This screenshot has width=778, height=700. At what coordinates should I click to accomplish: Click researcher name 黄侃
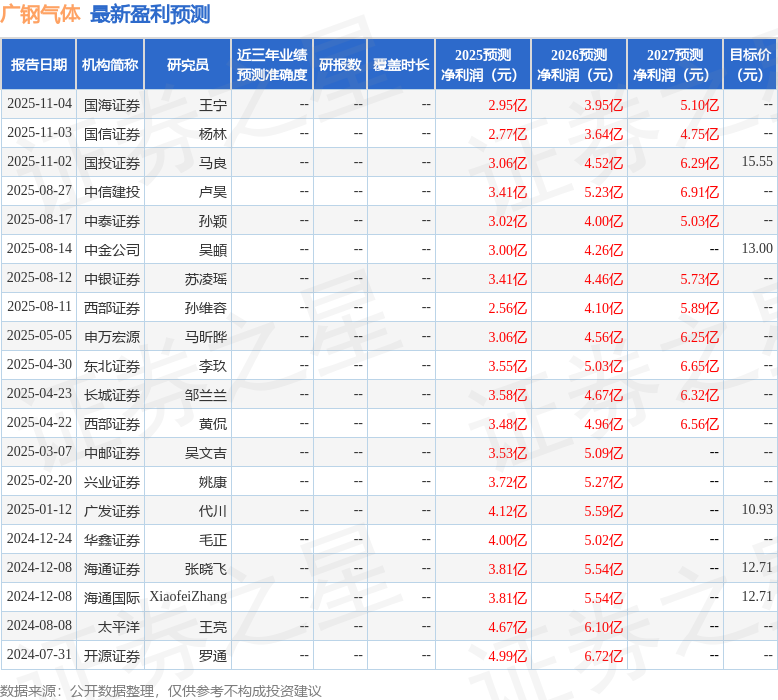point(213,424)
